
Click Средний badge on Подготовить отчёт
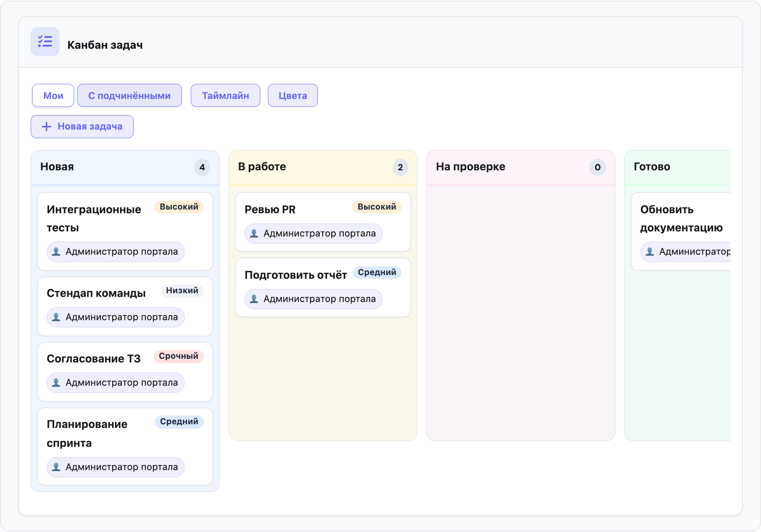(x=377, y=272)
